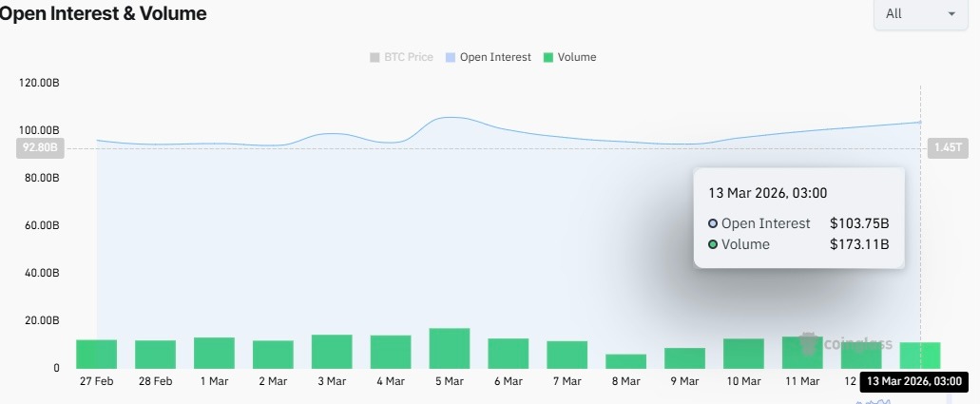Click the 27 Feb volume bar
Image resolution: width=980 pixels, height=404 pixels.
click(x=96, y=354)
